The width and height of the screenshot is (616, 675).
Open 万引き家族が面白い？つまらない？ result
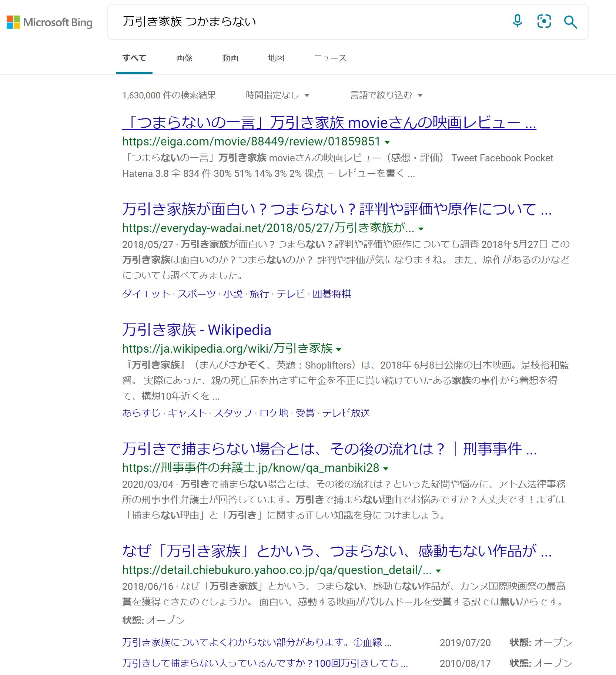337,209
